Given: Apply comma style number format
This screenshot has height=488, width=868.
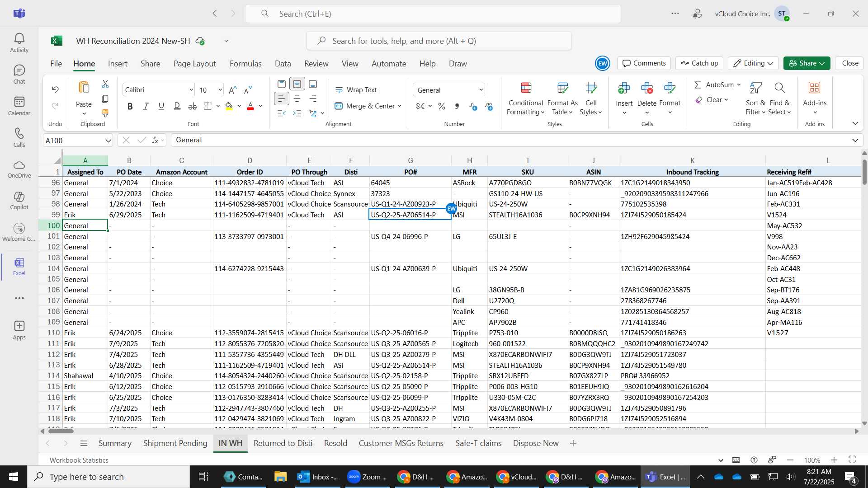Looking at the screenshot, I should click(x=457, y=106).
